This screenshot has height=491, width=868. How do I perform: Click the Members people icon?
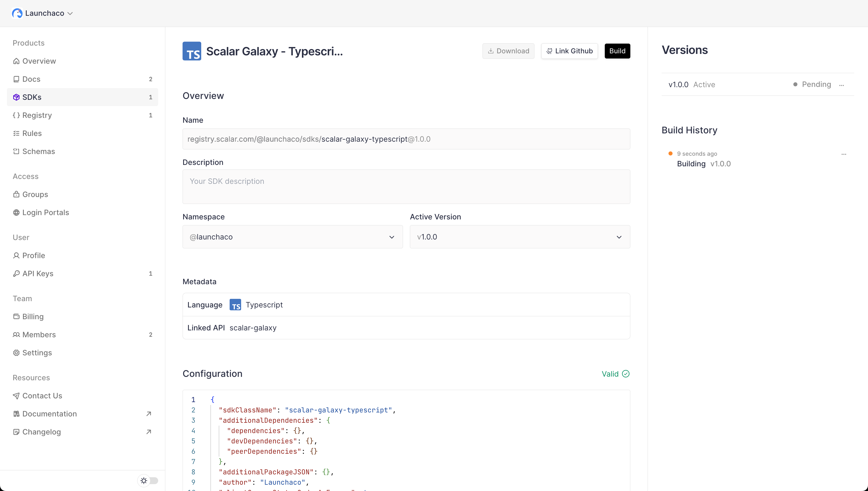coord(16,334)
